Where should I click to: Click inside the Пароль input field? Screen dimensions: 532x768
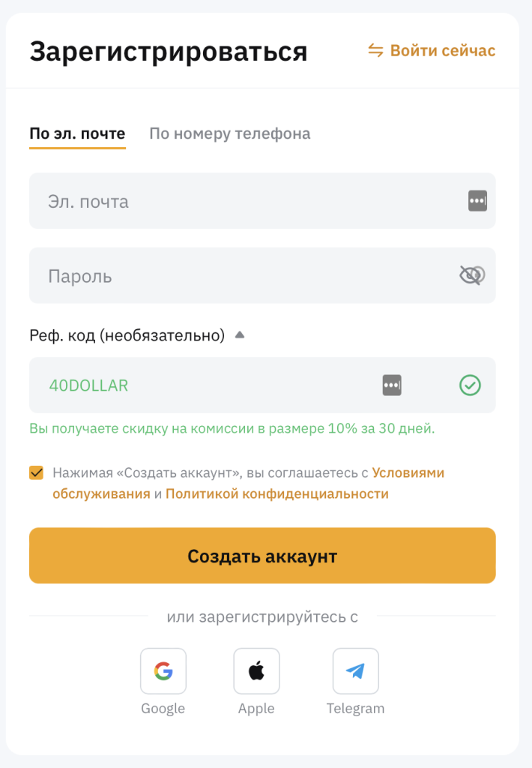[225, 274]
